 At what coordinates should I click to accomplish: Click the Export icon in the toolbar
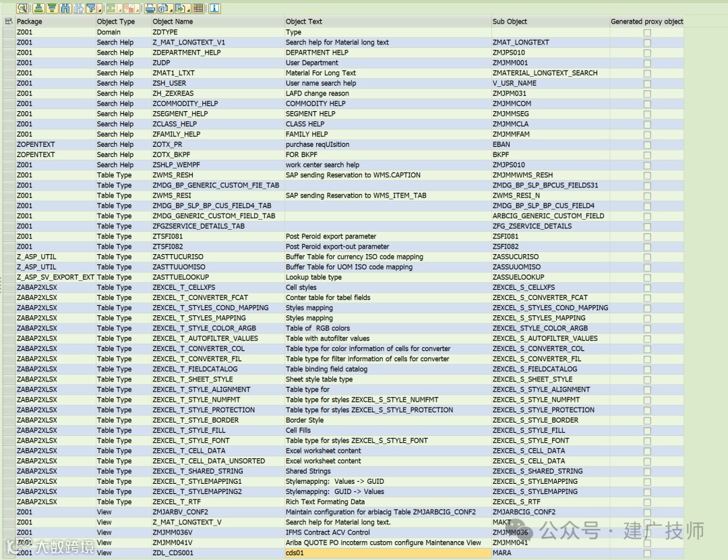point(180,8)
